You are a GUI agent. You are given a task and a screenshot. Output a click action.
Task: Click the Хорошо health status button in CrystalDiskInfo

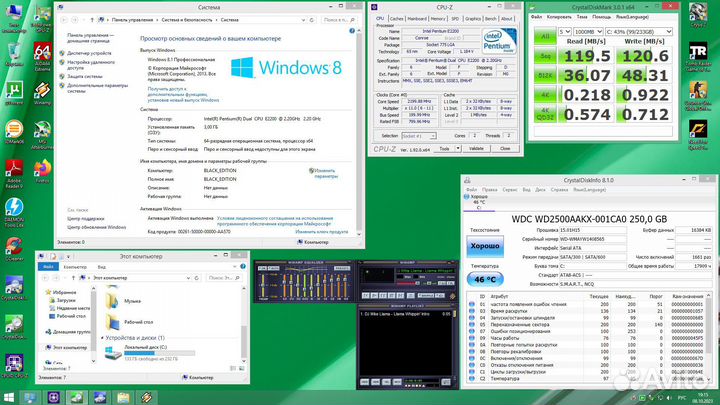(485, 246)
